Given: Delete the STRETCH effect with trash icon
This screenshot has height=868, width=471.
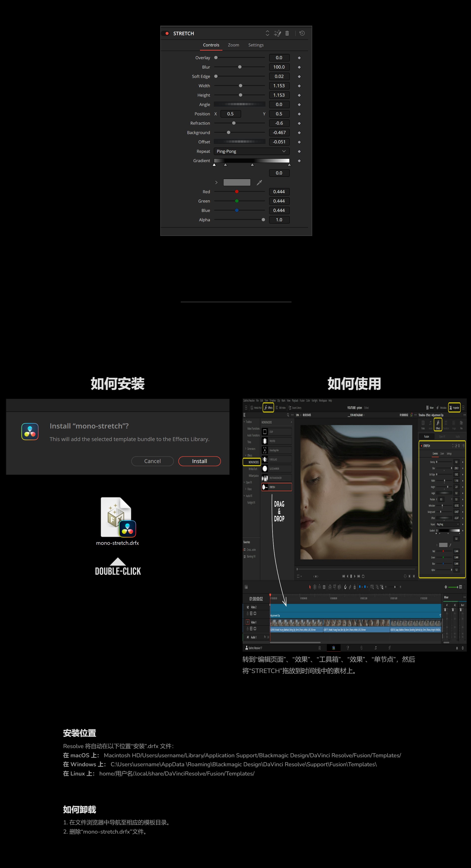Looking at the screenshot, I should click(287, 33).
